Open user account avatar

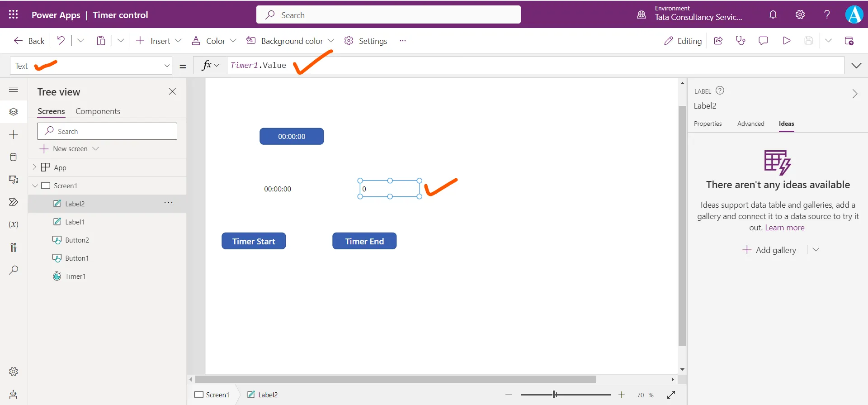point(854,14)
